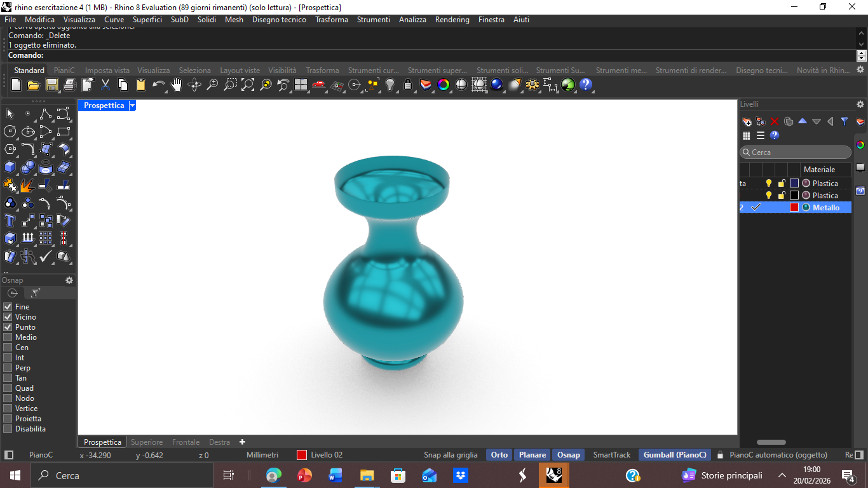Select the Pan hand tool in toolbar
This screenshot has width=868, height=488.
tap(177, 85)
